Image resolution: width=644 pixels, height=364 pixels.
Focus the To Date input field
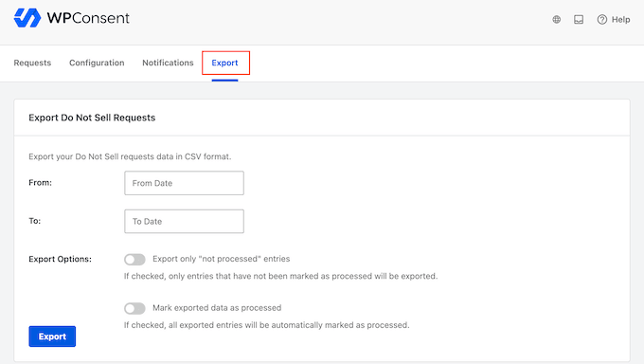184,221
